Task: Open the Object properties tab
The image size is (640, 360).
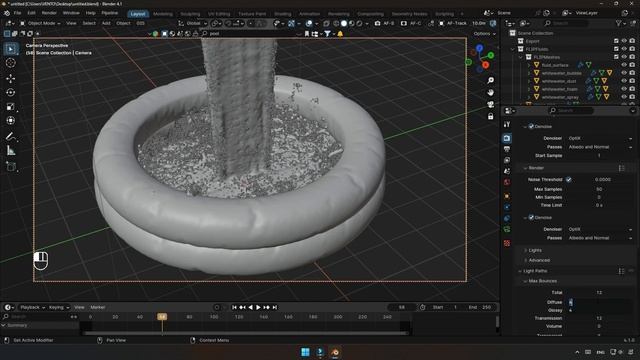Action: [507, 196]
